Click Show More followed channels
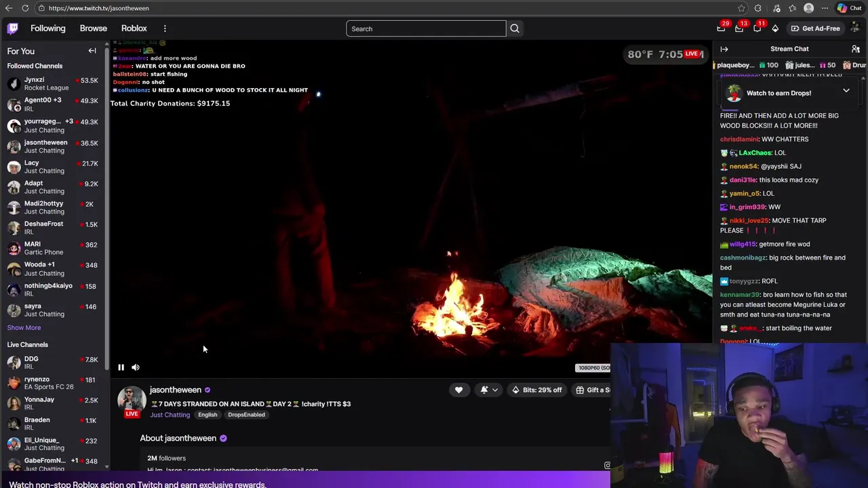Image resolution: width=868 pixels, height=488 pixels. tap(24, 327)
